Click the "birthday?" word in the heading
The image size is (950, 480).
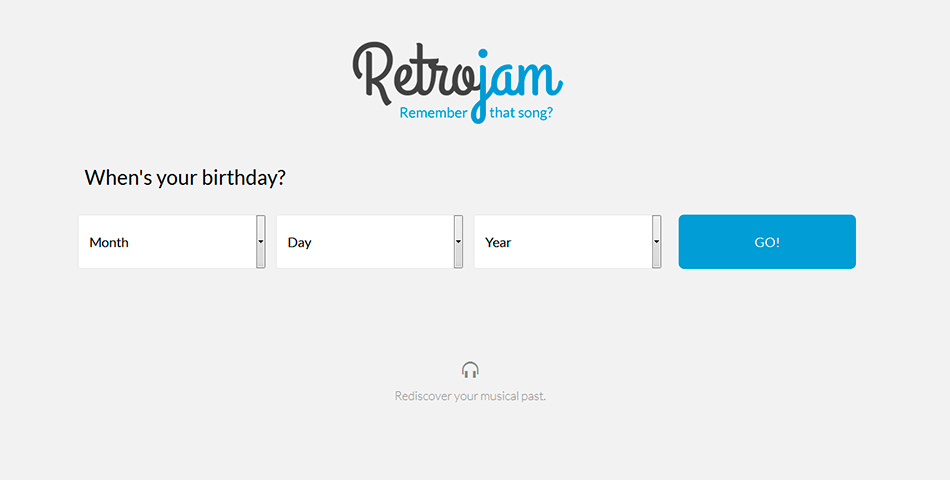pos(244,178)
